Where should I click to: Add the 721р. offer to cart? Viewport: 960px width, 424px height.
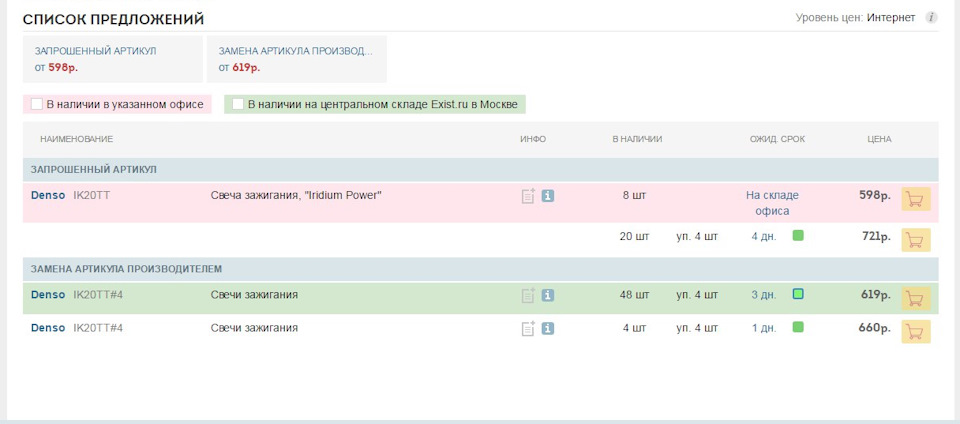pos(915,240)
